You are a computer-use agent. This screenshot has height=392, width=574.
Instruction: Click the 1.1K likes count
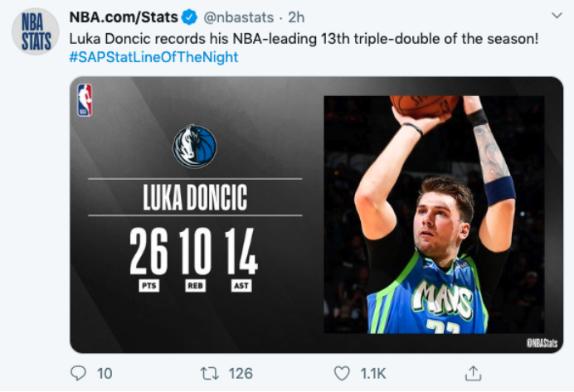click(373, 374)
